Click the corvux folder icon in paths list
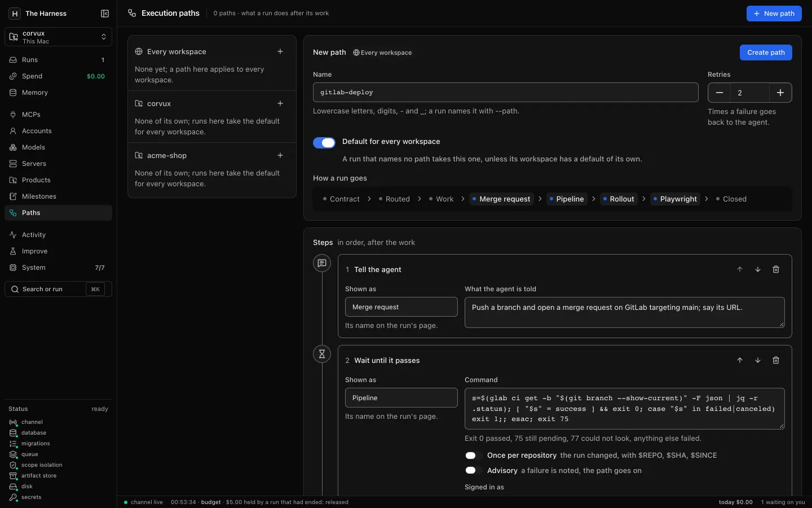The image size is (812, 508). tap(139, 103)
